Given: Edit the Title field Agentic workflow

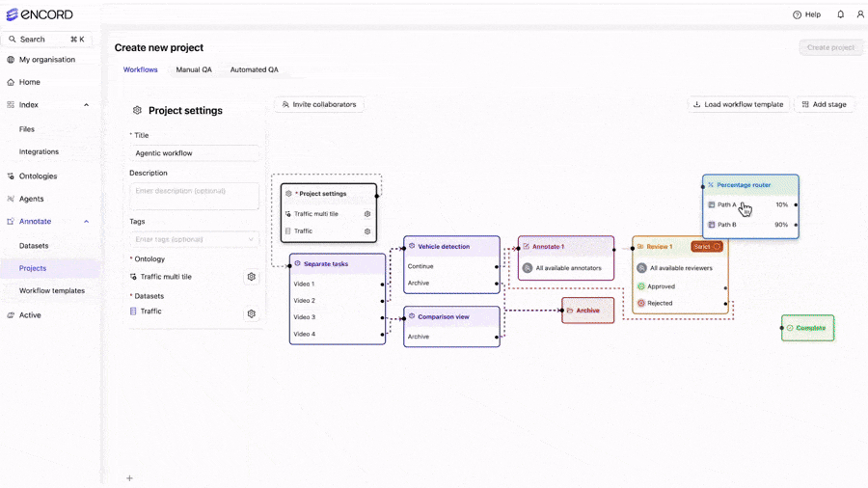Looking at the screenshot, I should coord(194,153).
